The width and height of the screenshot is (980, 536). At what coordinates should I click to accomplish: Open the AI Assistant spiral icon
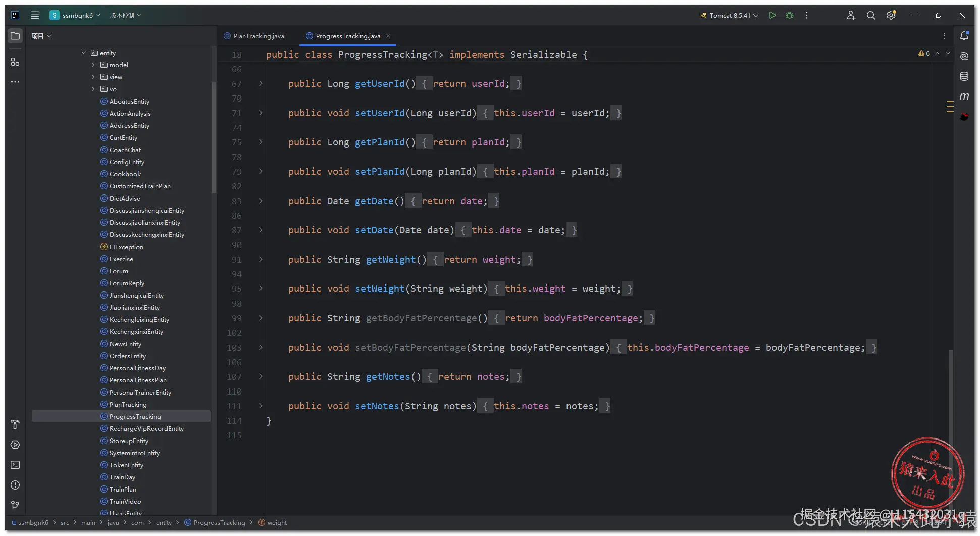point(964,56)
